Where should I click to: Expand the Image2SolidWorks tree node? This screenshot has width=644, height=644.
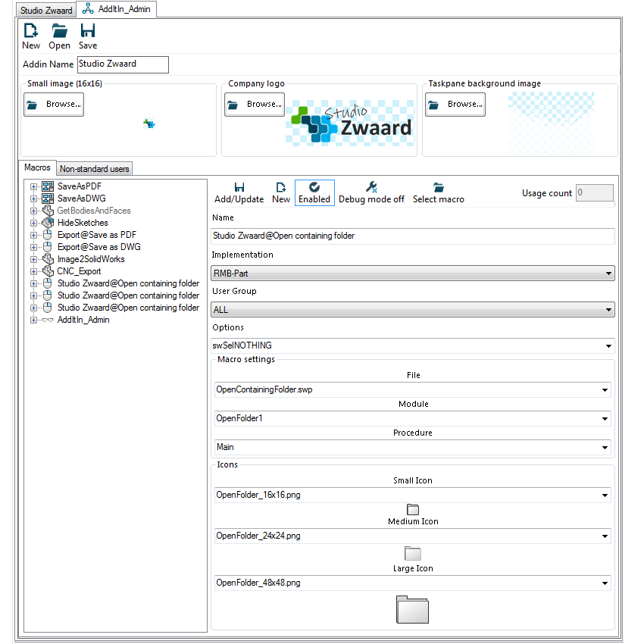coord(33,259)
